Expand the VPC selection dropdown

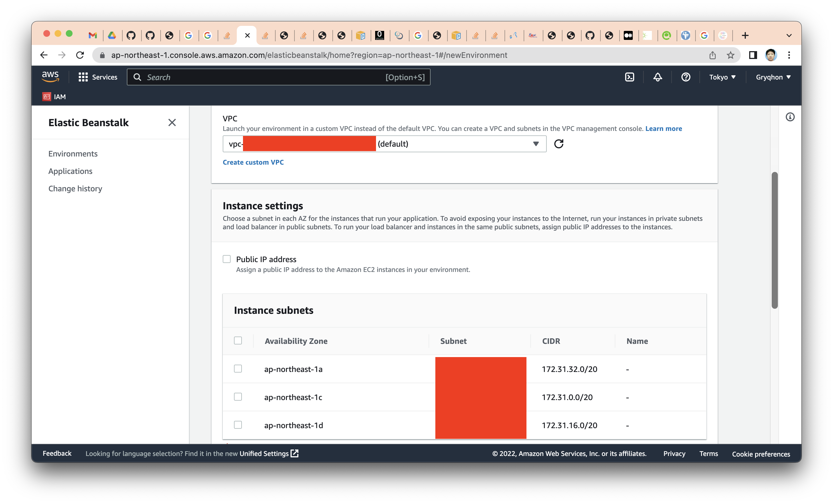coord(536,144)
